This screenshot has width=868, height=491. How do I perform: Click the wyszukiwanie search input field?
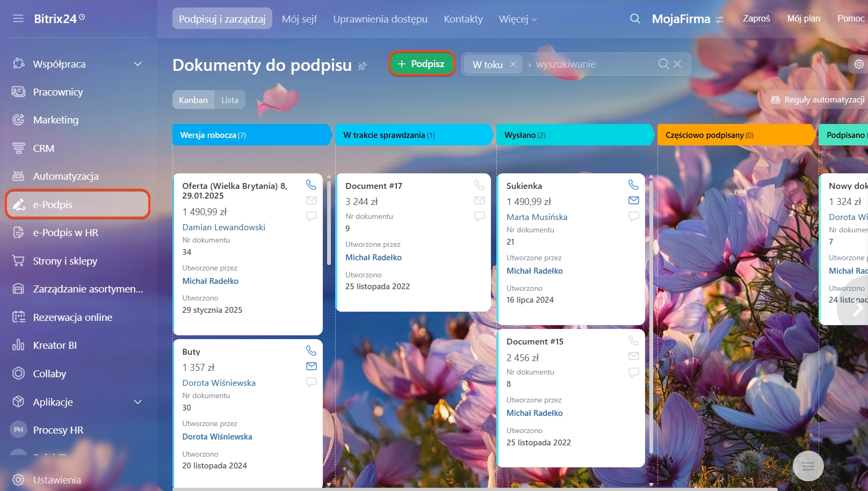pos(591,64)
